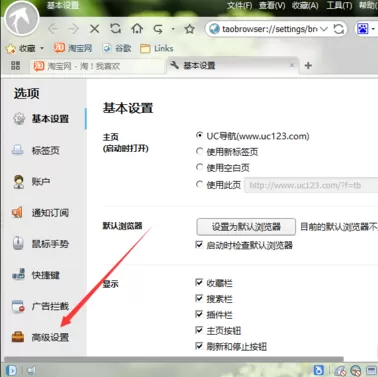The image size is (378, 377).
Task: Toggle the 搜索栏 display checkbox
Action: click(x=199, y=298)
